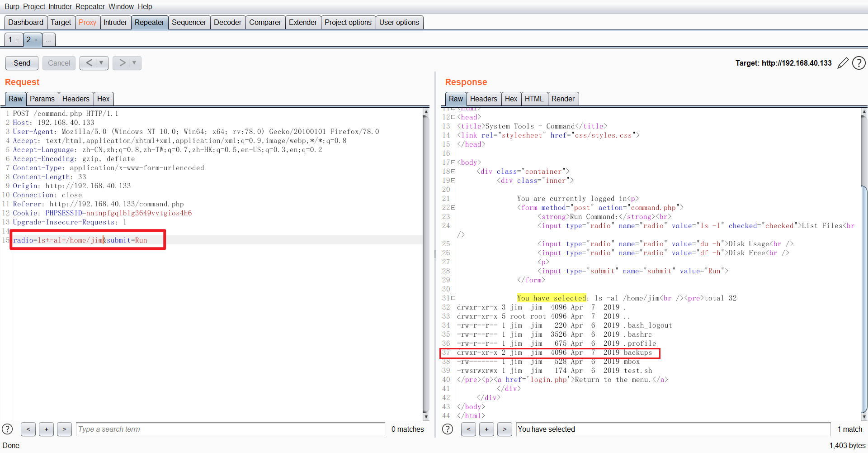Collapse the container div at line 18
868x453 pixels.
(x=453, y=172)
